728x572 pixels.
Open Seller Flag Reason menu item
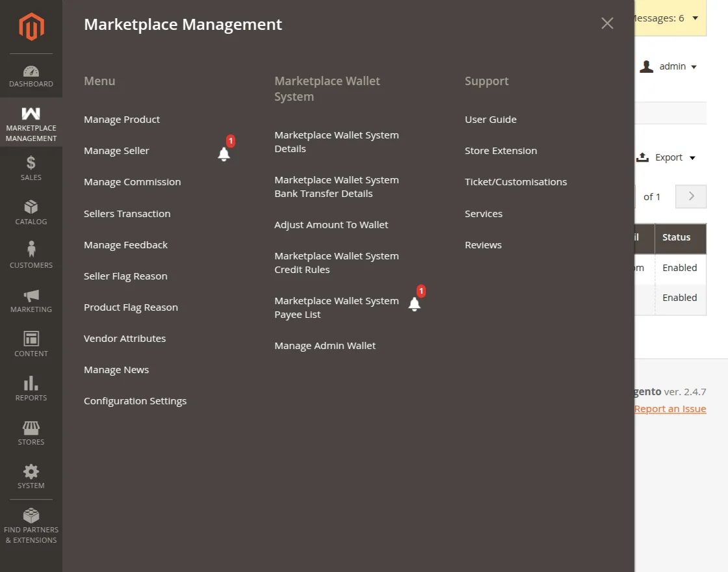pyautogui.click(x=125, y=276)
